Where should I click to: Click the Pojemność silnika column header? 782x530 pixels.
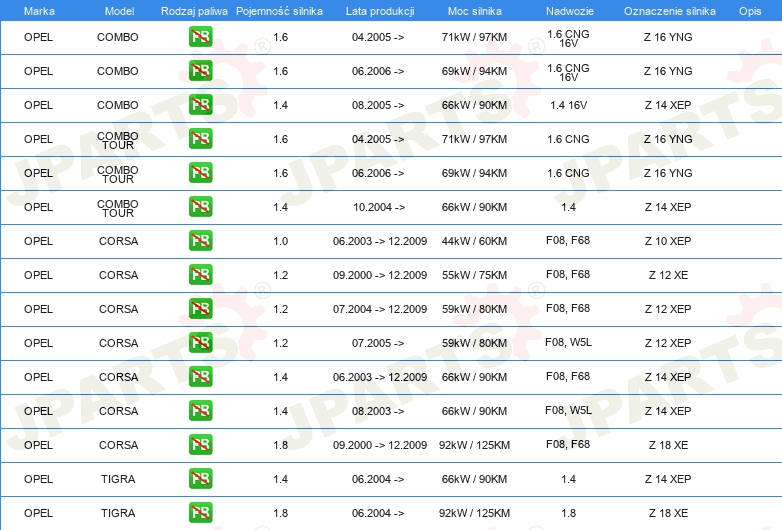click(279, 11)
